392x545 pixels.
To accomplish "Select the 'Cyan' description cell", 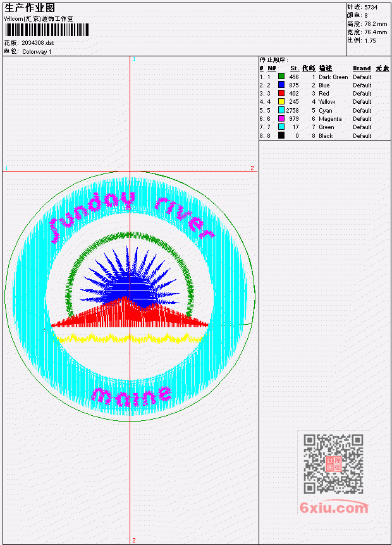I will point(326,111).
